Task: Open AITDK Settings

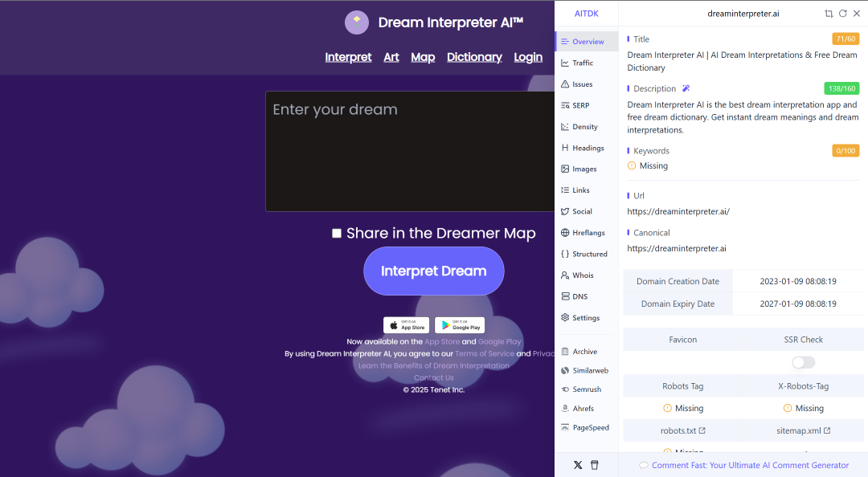Action: [x=587, y=318]
